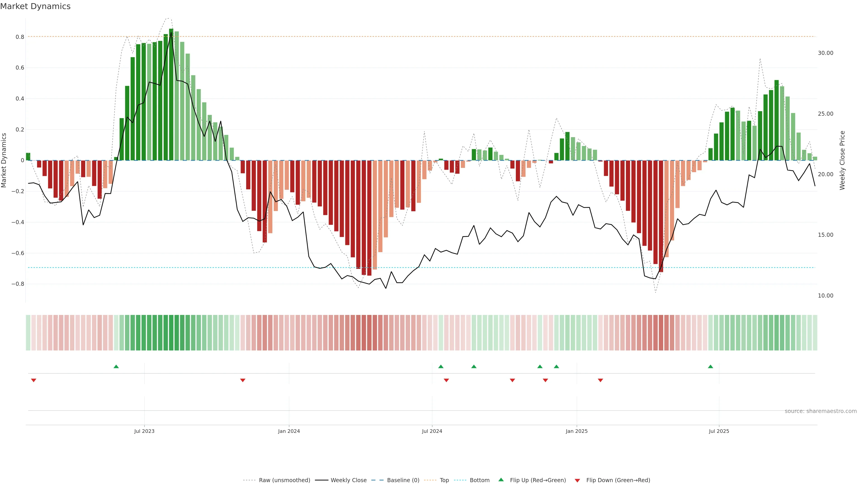Click the Weekly Close Price axis title

[x=842, y=160]
